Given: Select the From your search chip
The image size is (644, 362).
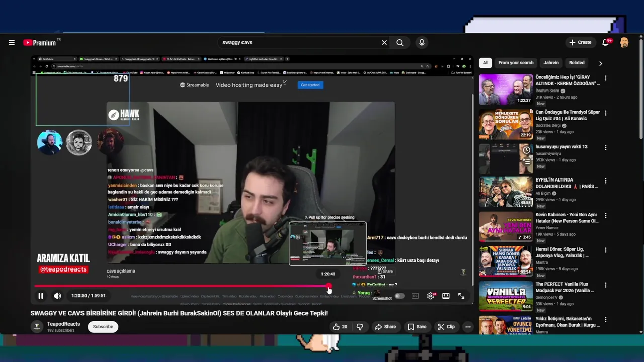Looking at the screenshot, I should 516,63.
